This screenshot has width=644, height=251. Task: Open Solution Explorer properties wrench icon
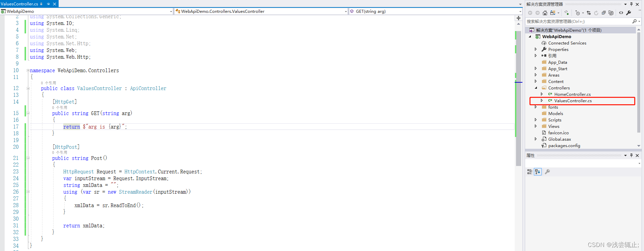point(629,13)
